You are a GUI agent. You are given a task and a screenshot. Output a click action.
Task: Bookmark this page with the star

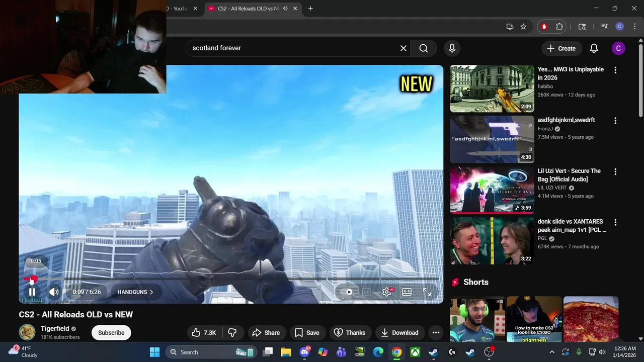pyautogui.click(x=523, y=27)
